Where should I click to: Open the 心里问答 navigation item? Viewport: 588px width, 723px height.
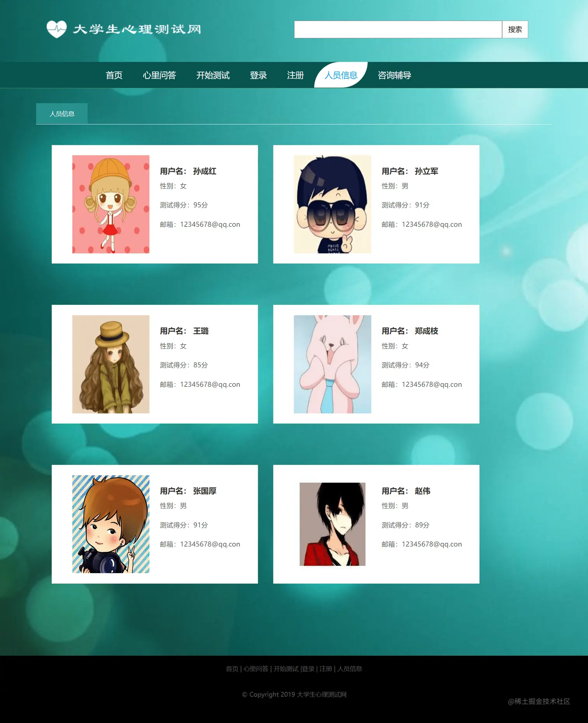tap(159, 75)
